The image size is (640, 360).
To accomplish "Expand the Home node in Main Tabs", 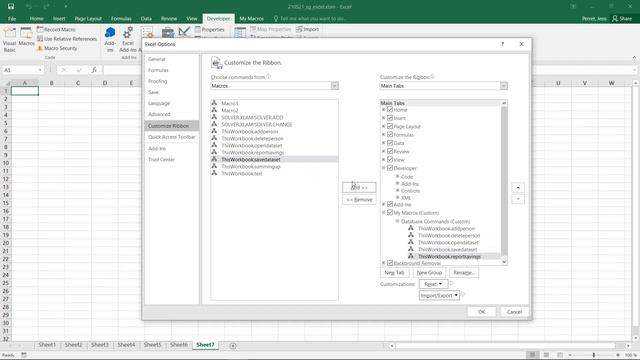I will click(x=383, y=110).
